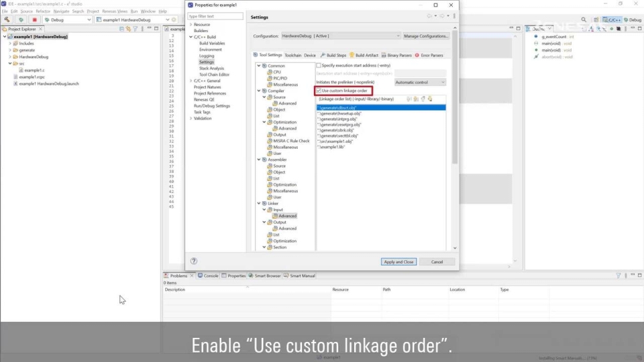Click the type filter text field
The width and height of the screenshot is (644, 362).
tap(215, 16)
